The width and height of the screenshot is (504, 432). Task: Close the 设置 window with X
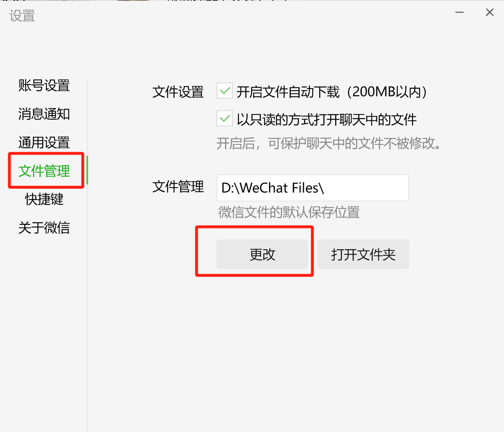[x=490, y=13]
